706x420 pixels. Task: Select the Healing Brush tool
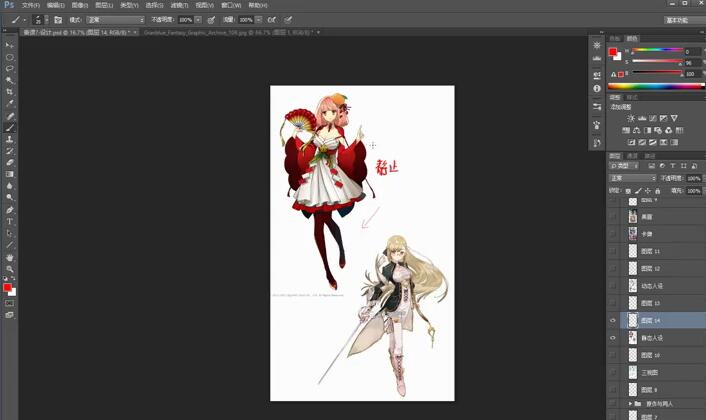tap(9, 116)
